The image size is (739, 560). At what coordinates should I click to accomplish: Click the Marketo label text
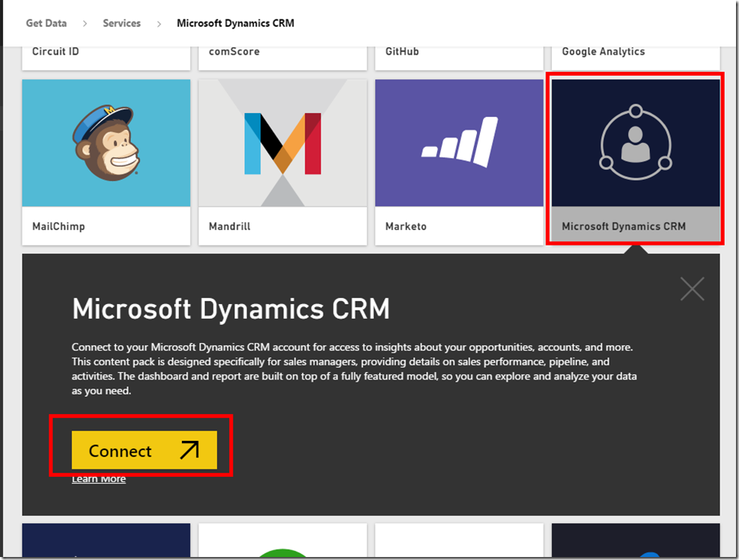406,226
